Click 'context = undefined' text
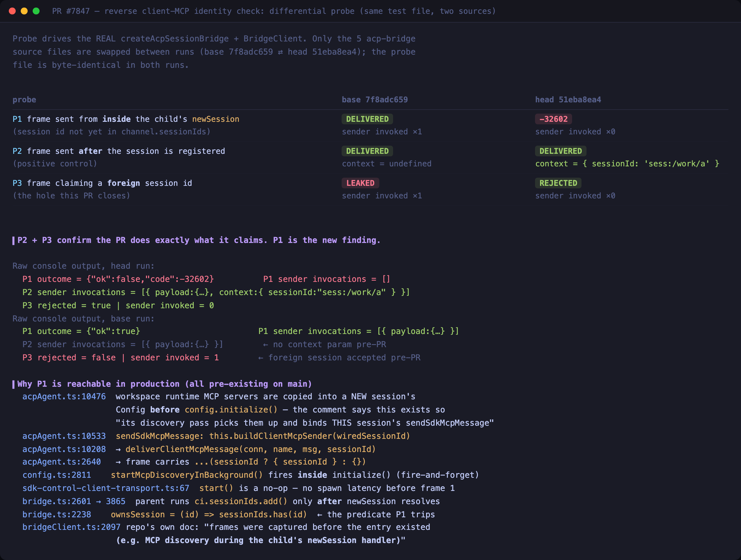This screenshot has width=741, height=560. (387, 164)
